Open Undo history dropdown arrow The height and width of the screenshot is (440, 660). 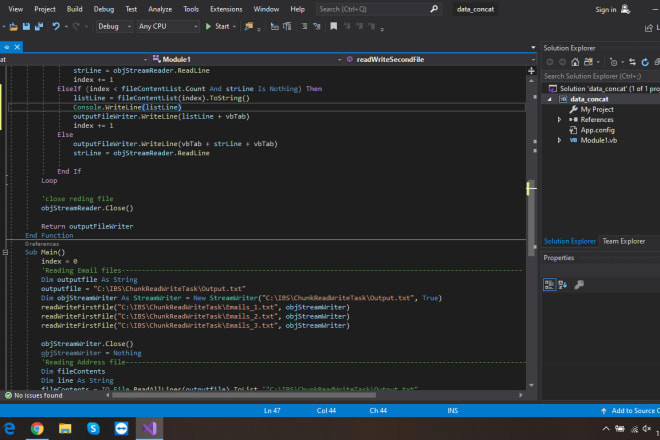66,27
